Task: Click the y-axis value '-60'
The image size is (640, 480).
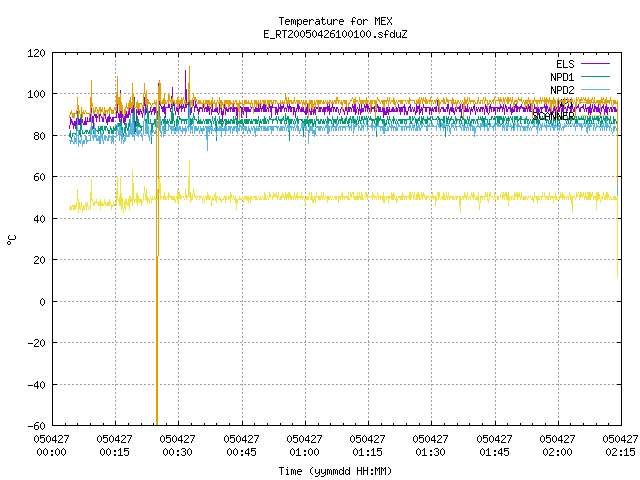Action: 36,426
